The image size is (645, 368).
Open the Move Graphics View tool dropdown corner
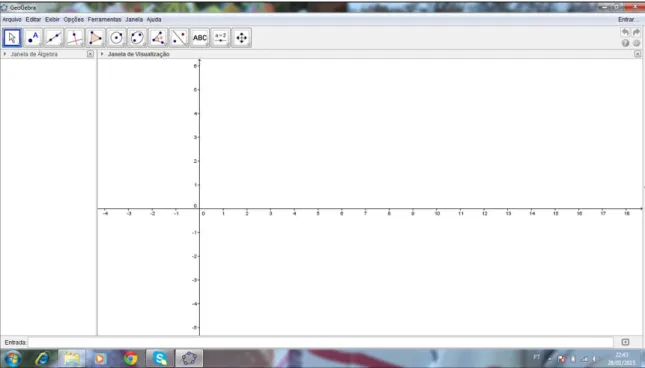point(249,45)
